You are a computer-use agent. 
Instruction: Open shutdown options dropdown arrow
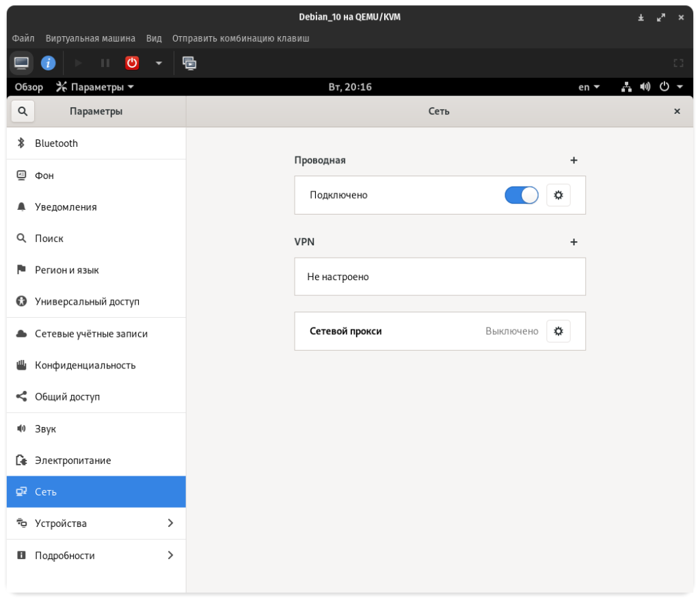click(159, 63)
